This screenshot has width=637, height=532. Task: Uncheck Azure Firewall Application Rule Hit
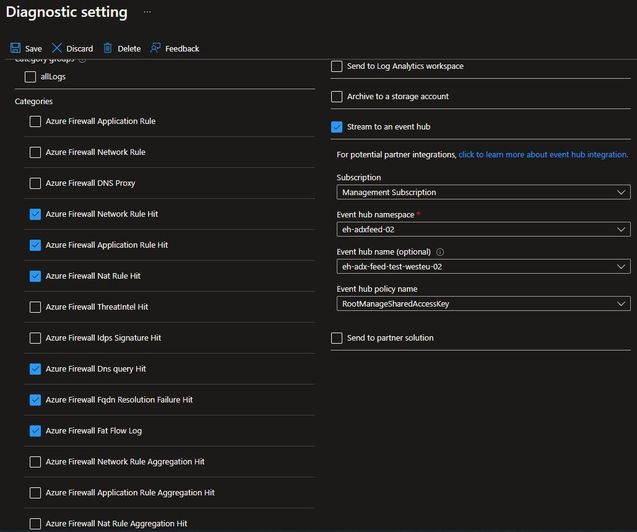click(35, 245)
